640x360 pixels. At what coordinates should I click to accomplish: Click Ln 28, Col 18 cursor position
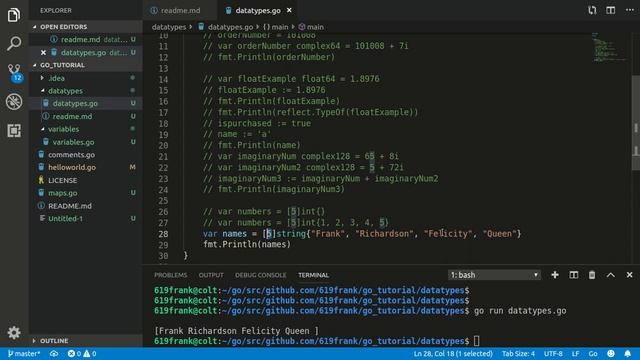click(453, 353)
